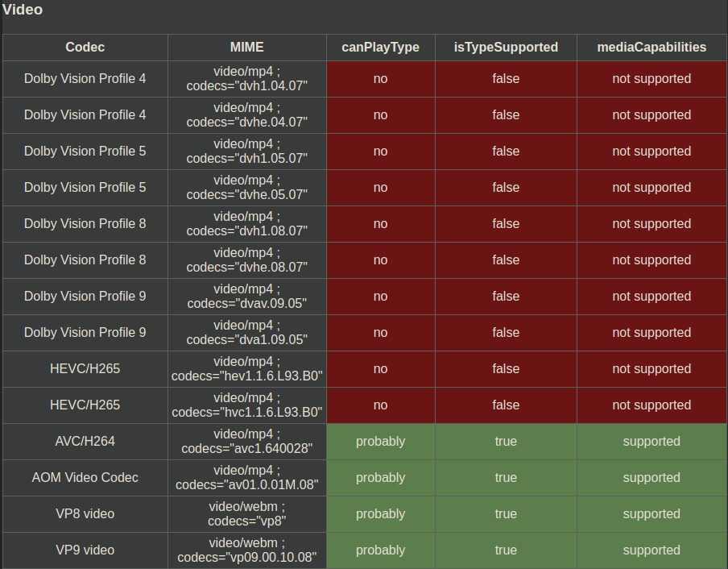The image size is (728, 569).
Task: Click "false" in the hev1.1.6.L93.B0 row
Action: pos(506,368)
